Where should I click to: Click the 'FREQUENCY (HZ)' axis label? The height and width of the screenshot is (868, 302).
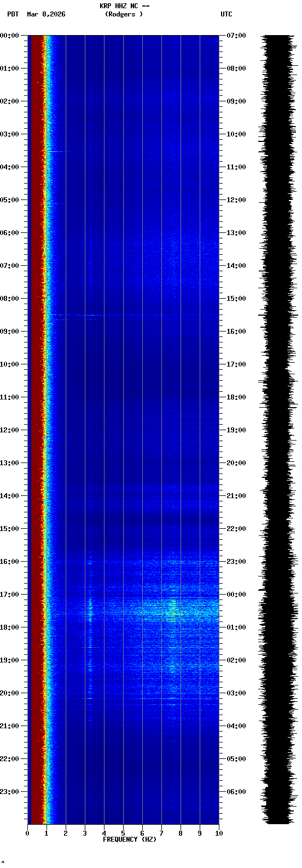130,840
